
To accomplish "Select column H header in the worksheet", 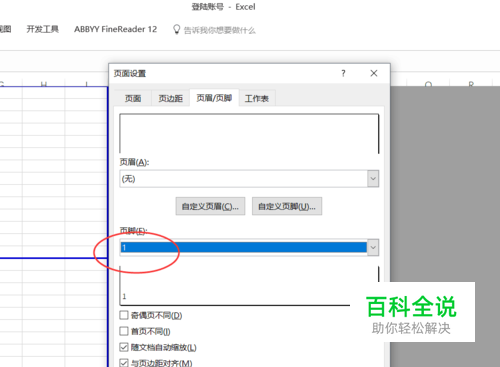I will point(44,84).
